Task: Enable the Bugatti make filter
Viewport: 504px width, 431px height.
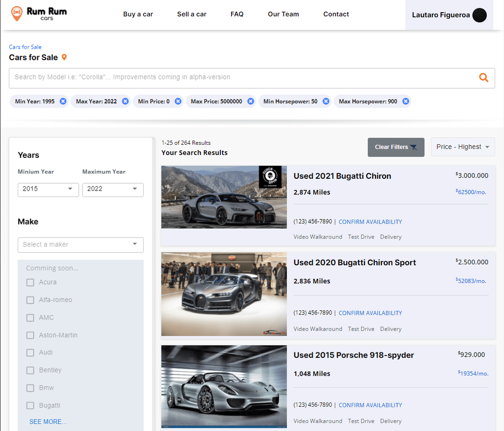Action: tap(30, 405)
